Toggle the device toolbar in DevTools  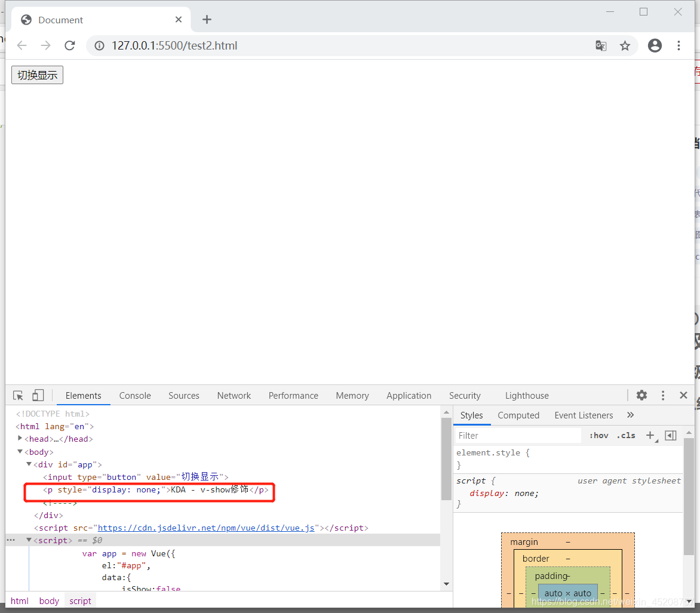(x=38, y=395)
